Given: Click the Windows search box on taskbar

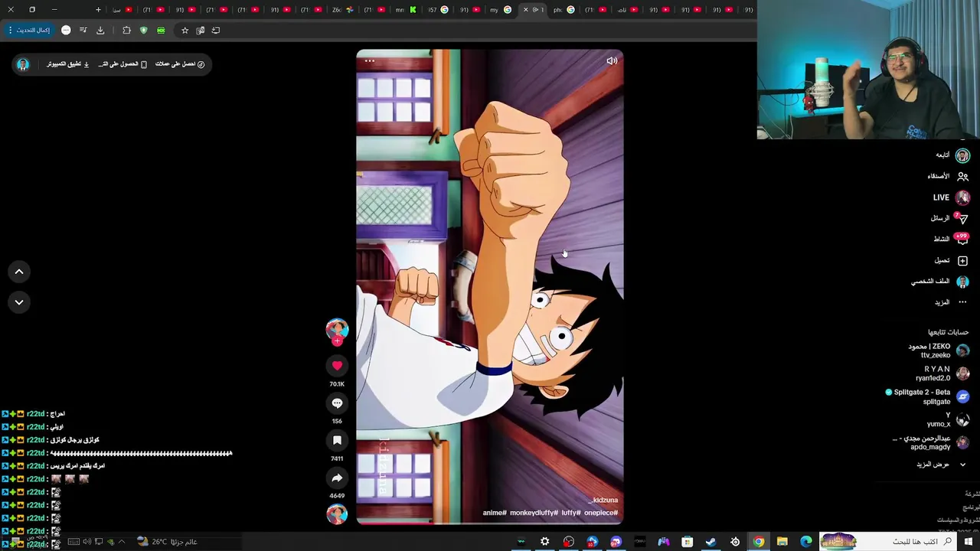Looking at the screenshot, I should 888,542.
